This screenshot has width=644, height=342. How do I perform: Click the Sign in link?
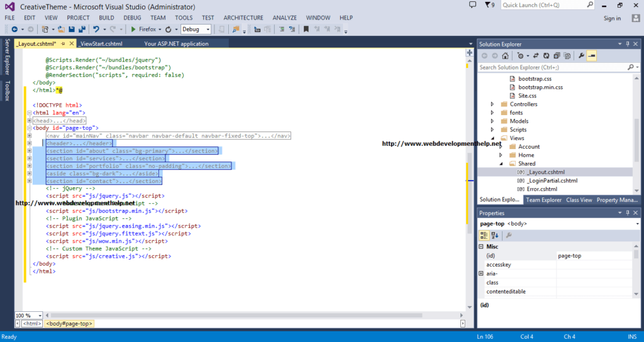pyautogui.click(x=612, y=18)
